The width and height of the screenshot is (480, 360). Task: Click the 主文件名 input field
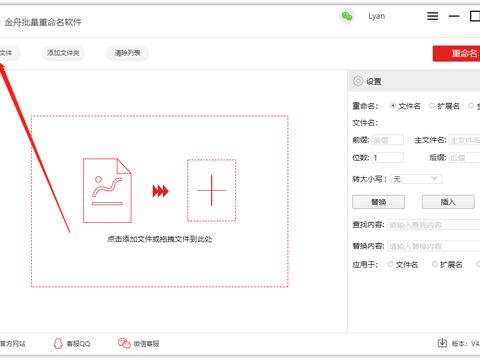tap(464, 140)
